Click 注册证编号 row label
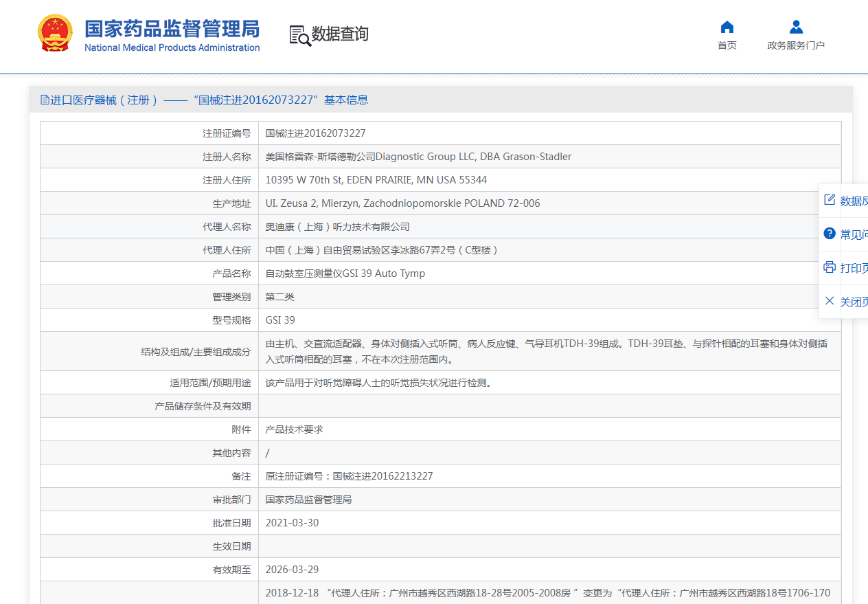 (x=227, y=133)
